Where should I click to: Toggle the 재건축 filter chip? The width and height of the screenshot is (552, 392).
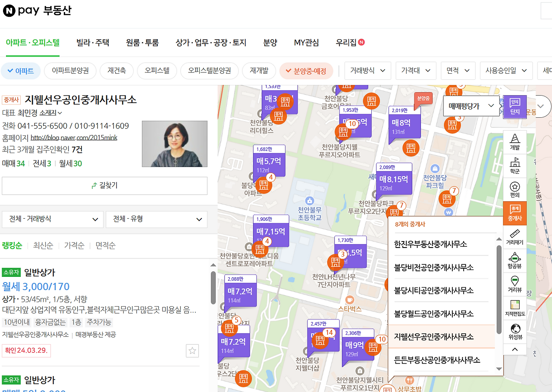click(116, 71)
